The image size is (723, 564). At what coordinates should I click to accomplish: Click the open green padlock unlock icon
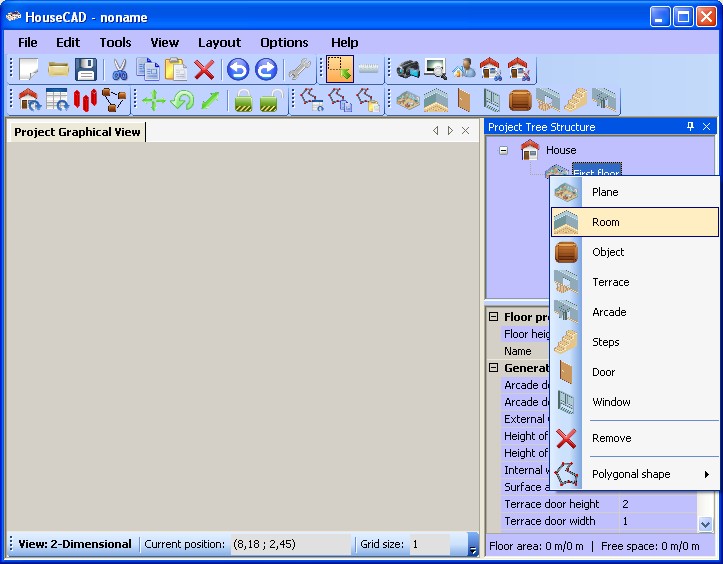coord(272,100)
